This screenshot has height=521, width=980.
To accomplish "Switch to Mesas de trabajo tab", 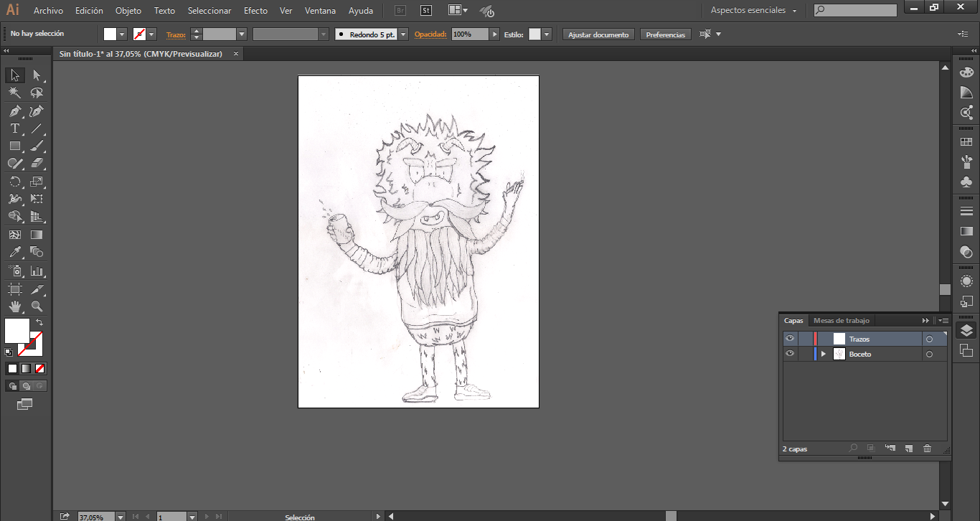I will click(x=841, y=321).
